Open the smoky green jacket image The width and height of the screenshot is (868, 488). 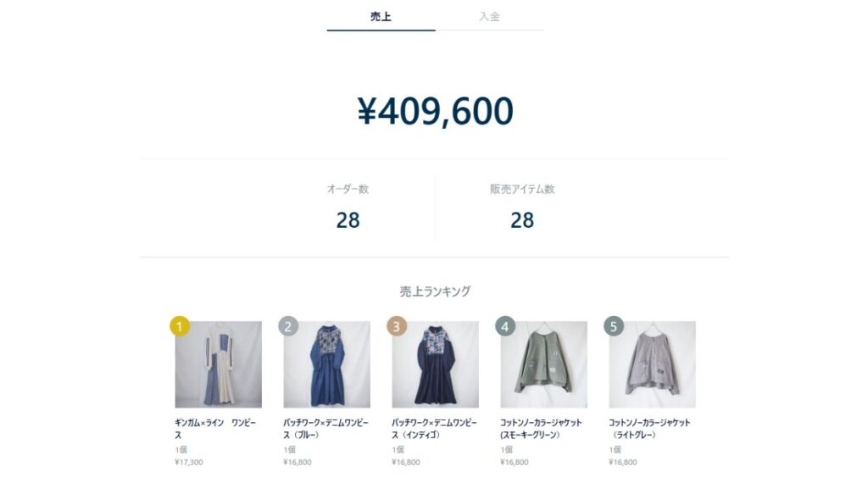tap(543, 364)
